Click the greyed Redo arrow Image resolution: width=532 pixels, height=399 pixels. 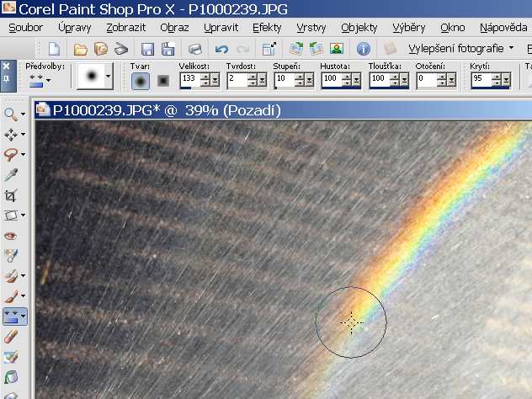(x=242, y=49)
